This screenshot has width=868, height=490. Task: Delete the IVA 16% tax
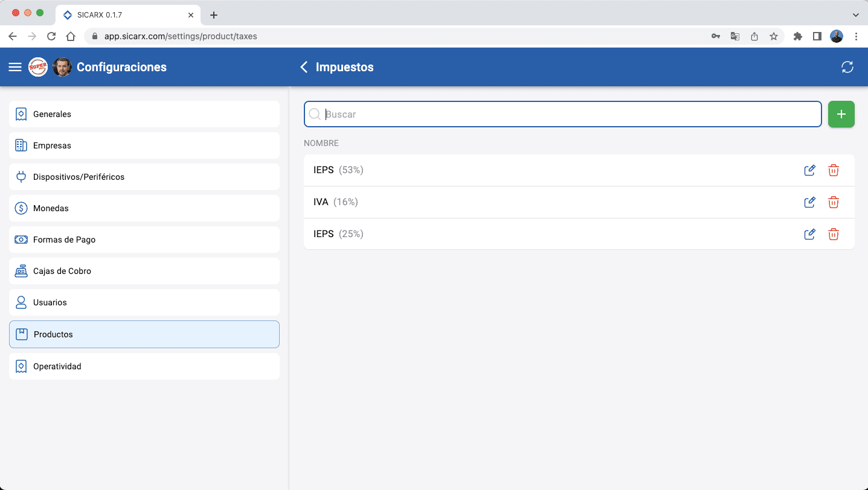coord(833,202)
